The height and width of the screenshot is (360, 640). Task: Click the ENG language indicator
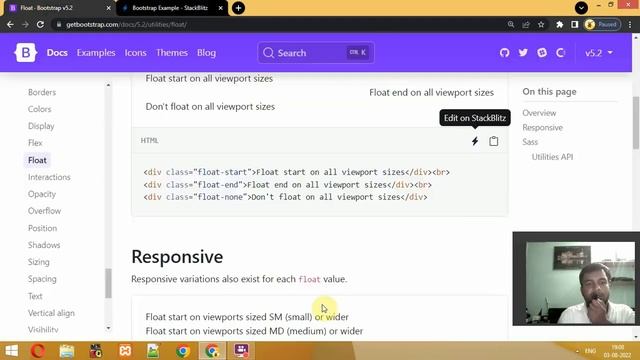click(x=590, y=351)
